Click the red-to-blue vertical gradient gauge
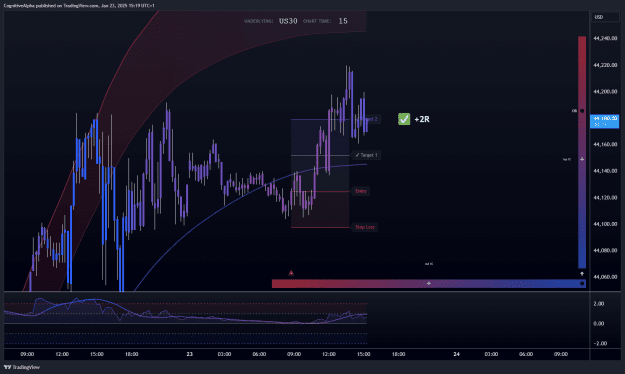The width and height of the screenshot is (625, 374). 582,152
